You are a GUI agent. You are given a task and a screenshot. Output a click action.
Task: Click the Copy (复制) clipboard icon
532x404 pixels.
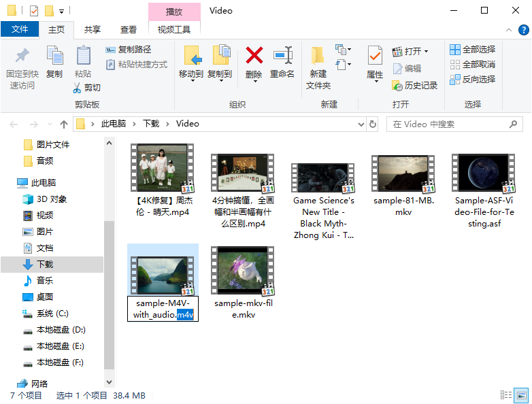pos(54,56)
